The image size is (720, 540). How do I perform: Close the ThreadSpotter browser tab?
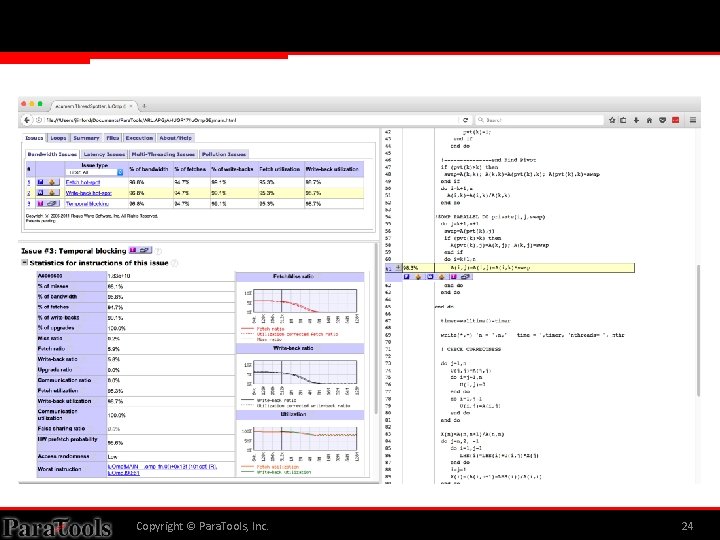(131, 106)
